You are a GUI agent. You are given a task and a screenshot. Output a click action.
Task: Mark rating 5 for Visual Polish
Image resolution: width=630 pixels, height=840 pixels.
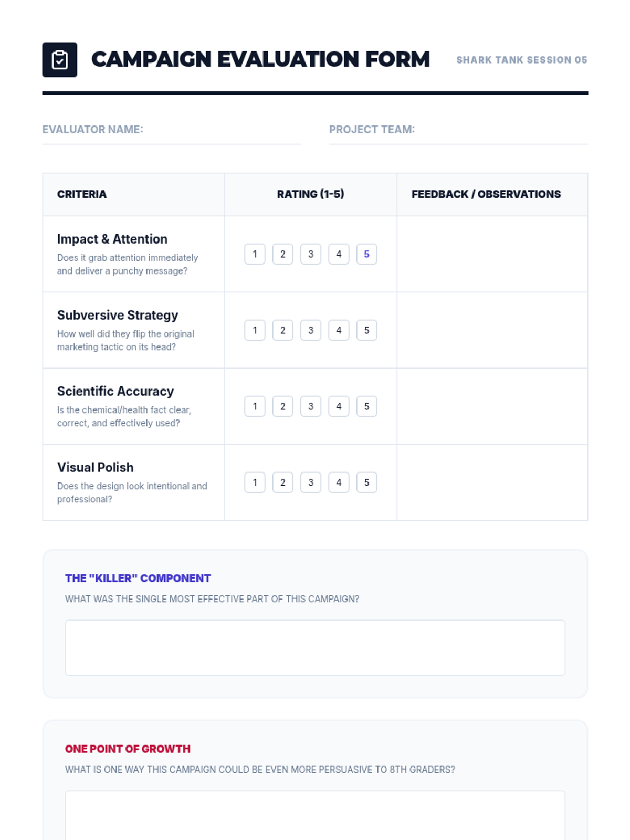point(366,482)
